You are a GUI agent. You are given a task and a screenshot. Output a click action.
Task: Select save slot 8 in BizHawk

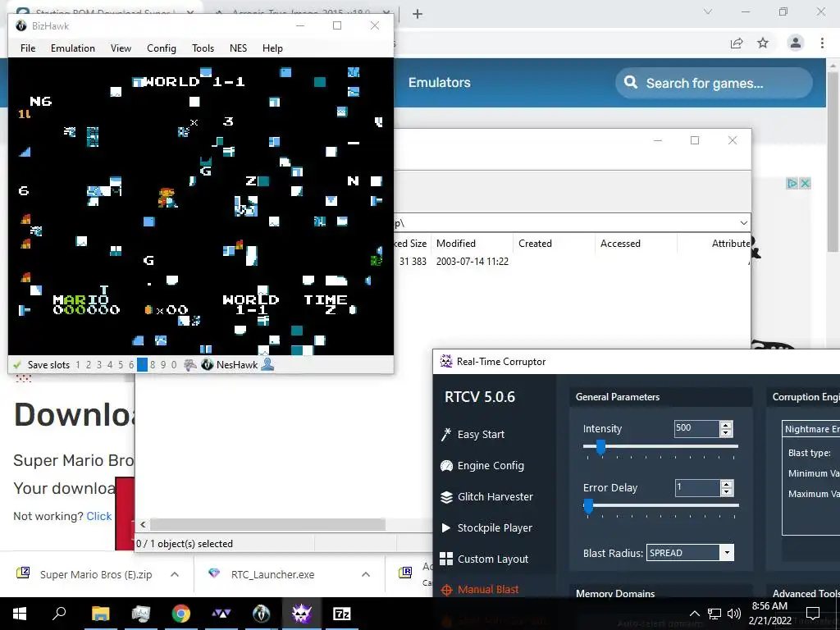coord(153,365)
